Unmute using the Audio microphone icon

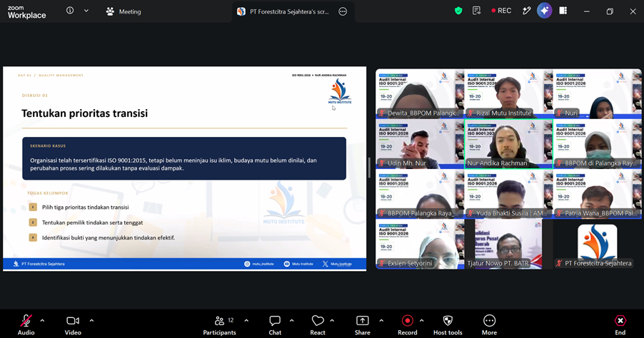26,321
